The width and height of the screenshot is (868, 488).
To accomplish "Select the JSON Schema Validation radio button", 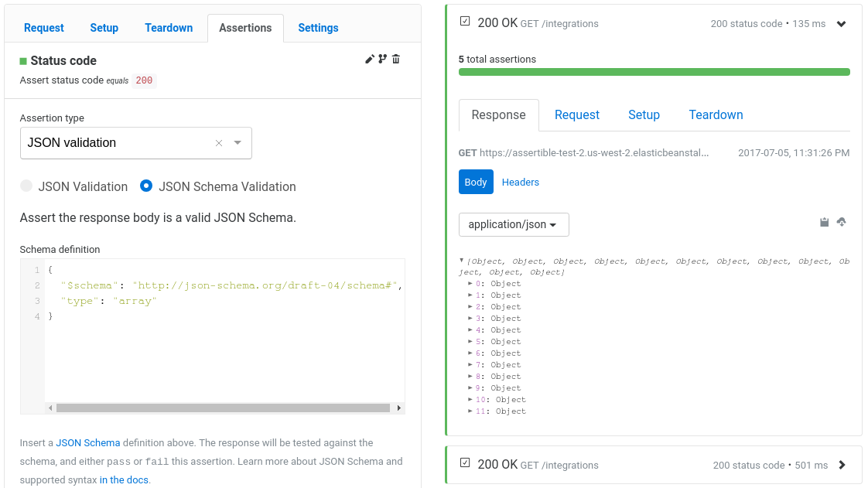I will coord(146,186).
